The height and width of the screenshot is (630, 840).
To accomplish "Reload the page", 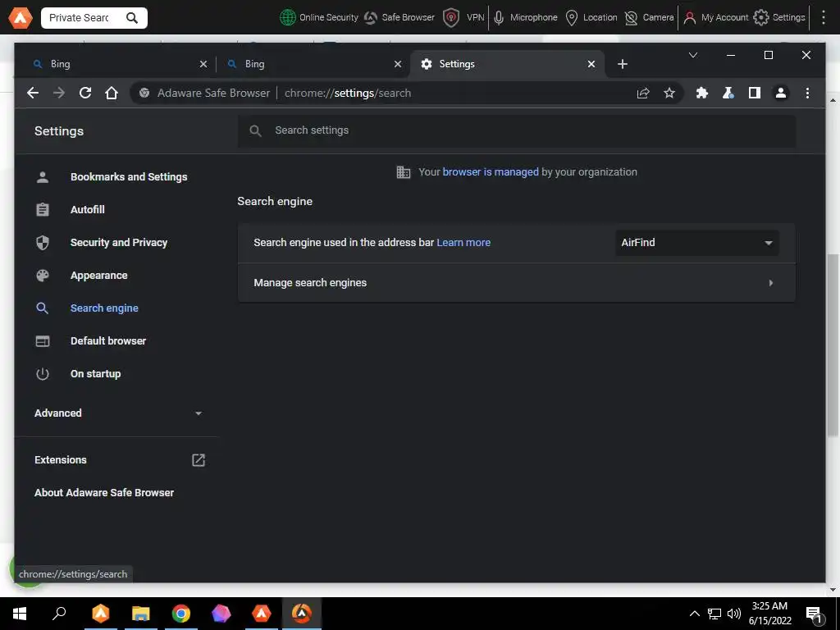I will [85, 94].
